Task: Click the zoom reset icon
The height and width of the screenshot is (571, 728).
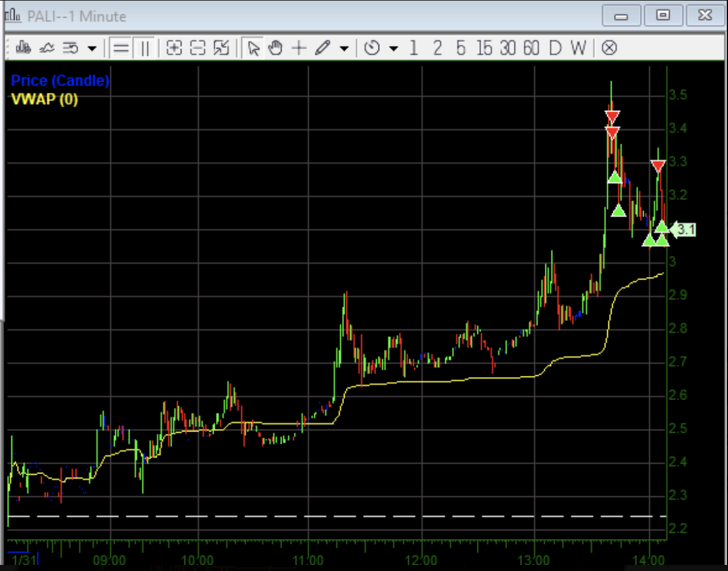Action: 221,48
